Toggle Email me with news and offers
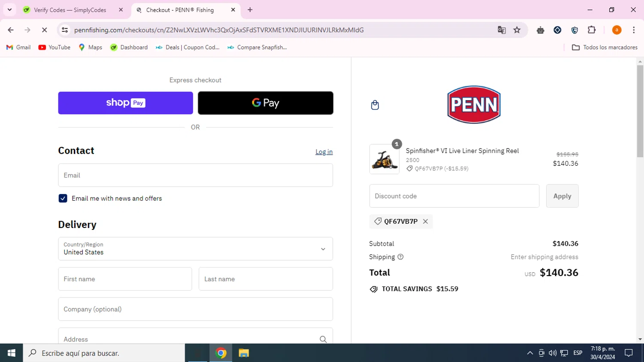644x362 pixels. pyautogui.click(x=63, y=198)
